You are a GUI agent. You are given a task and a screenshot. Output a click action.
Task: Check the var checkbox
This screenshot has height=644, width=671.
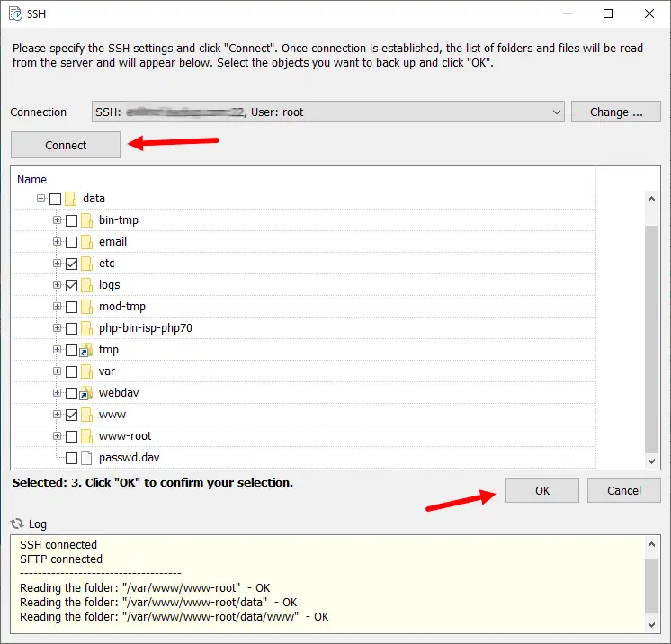click(x=71, y=371)
